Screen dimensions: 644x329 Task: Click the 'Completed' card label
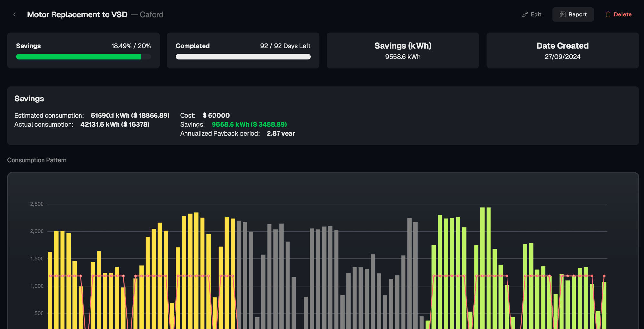click(x=193, y=46)
